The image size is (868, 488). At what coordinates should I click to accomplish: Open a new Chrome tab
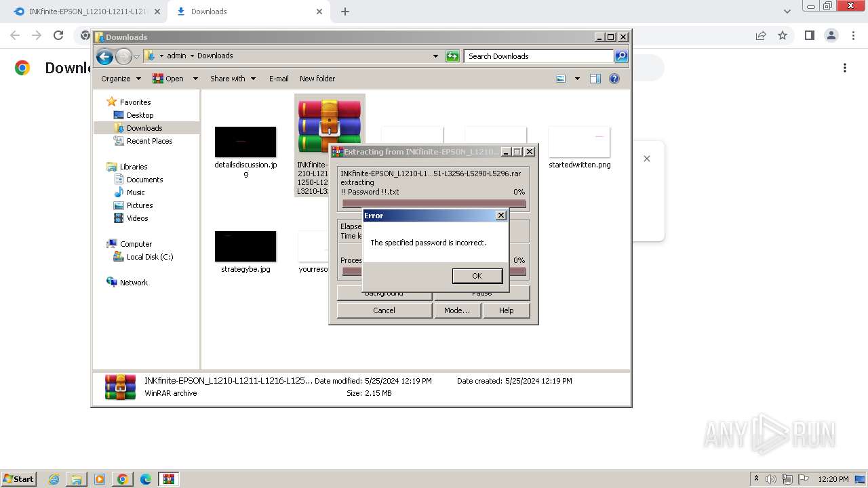(x=345, y=12)
